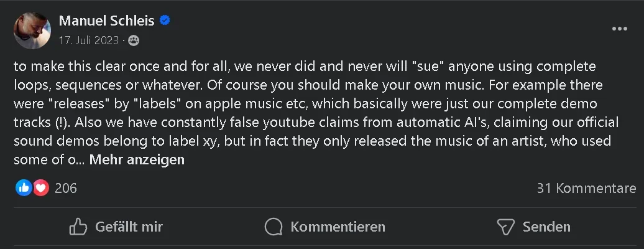Open Manuel Schleis's profile picture
644x249 pixels.
tap(32, 30)
